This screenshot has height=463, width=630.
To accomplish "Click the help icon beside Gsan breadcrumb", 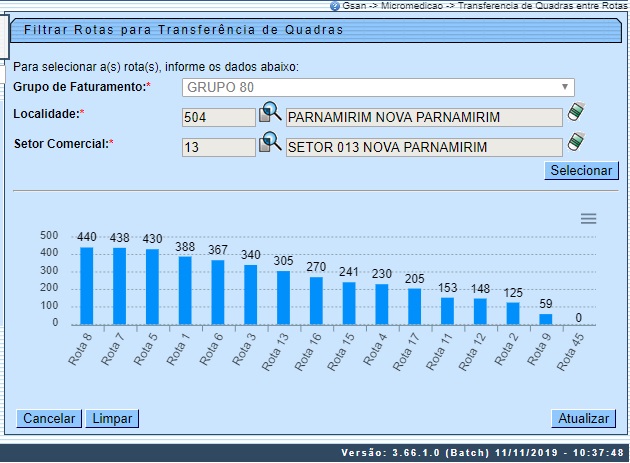I will click(335, 6).
